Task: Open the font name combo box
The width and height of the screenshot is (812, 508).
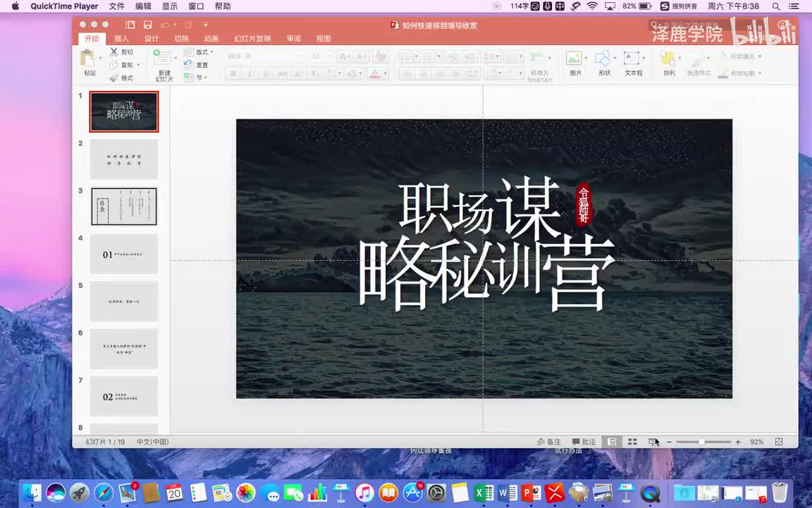Action: (265, 56)
